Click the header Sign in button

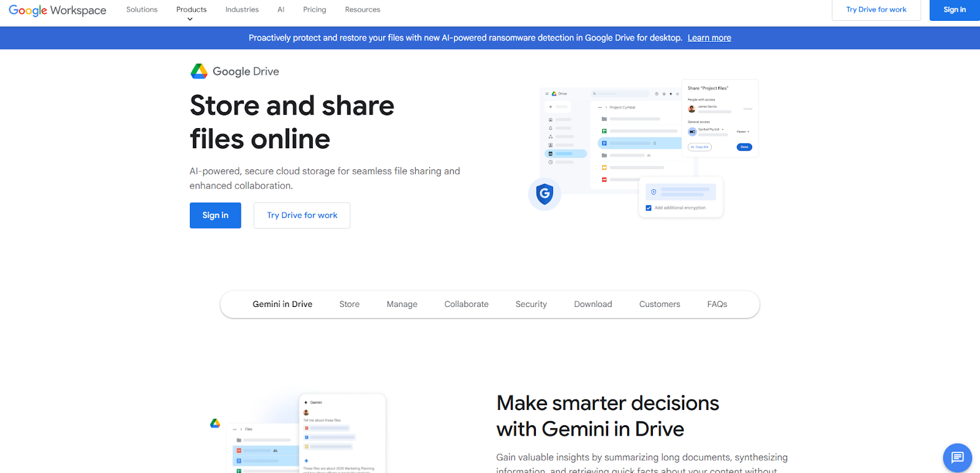click(x=954, y=10)
